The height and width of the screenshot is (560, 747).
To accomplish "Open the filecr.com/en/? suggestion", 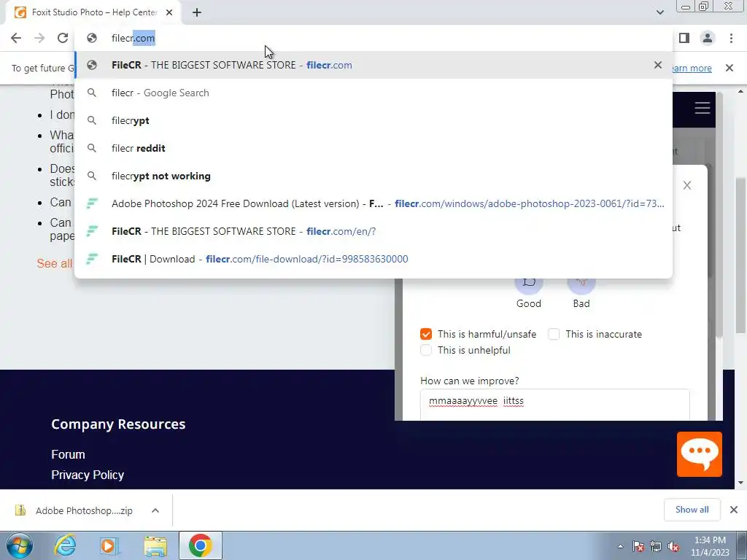I will pos(373,231).
